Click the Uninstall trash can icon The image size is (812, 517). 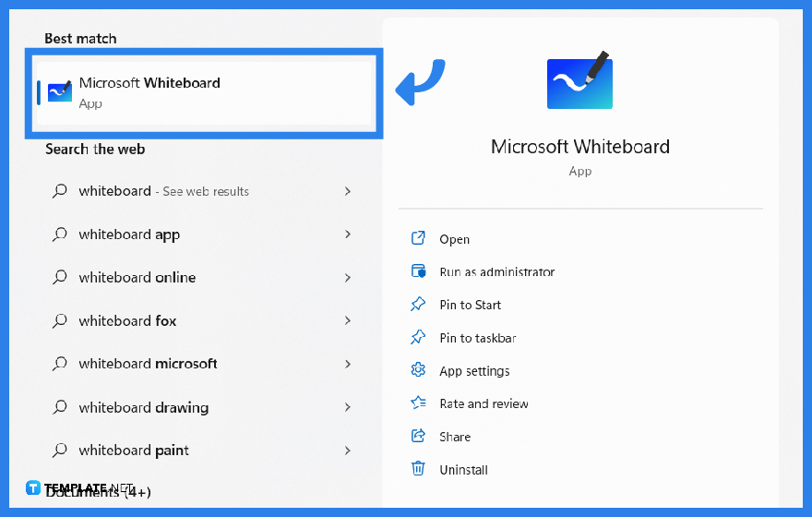[418, 468]
